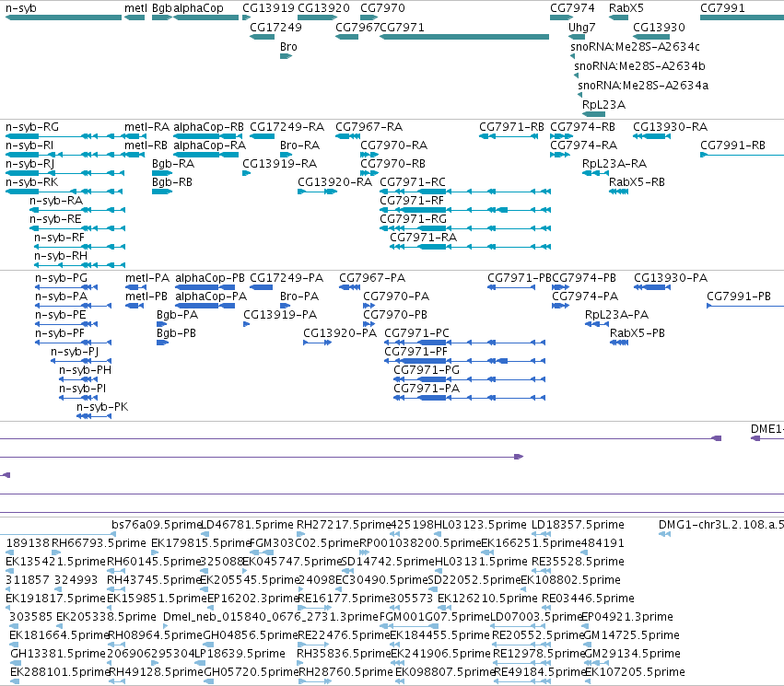This screenshot has height=686, width=784.
Task: Select the HL03123.5prime EST label
Action: (x=481, y=525)
